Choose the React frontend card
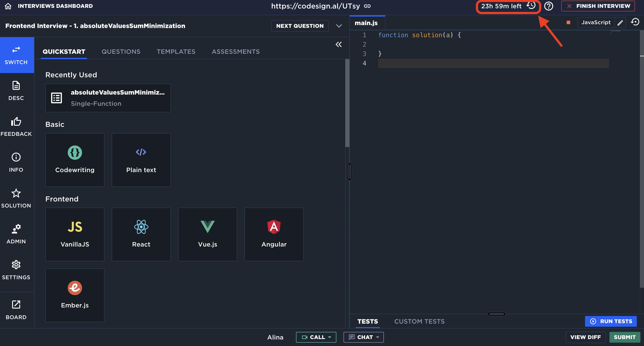 (x=141, y=234)
